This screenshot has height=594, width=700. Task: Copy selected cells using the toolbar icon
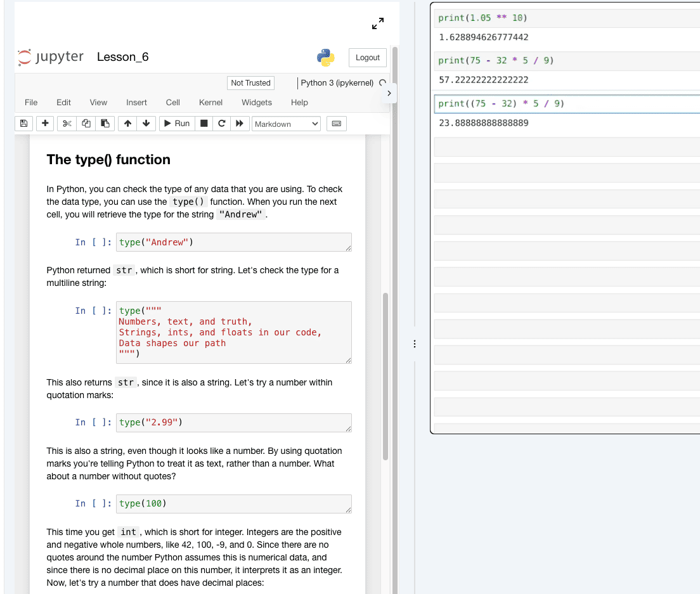click(x=86, y=124)
